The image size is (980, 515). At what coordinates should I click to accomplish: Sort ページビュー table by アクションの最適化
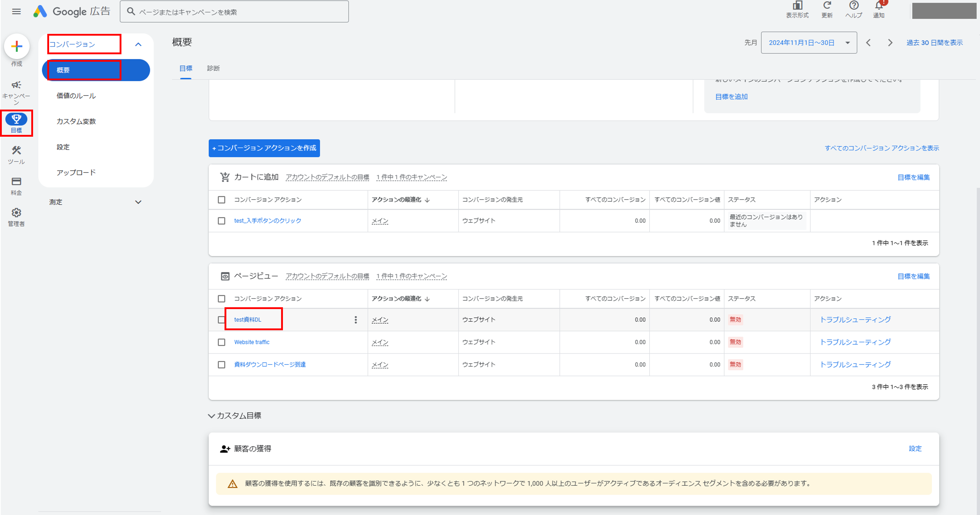(x=400, y=299)
